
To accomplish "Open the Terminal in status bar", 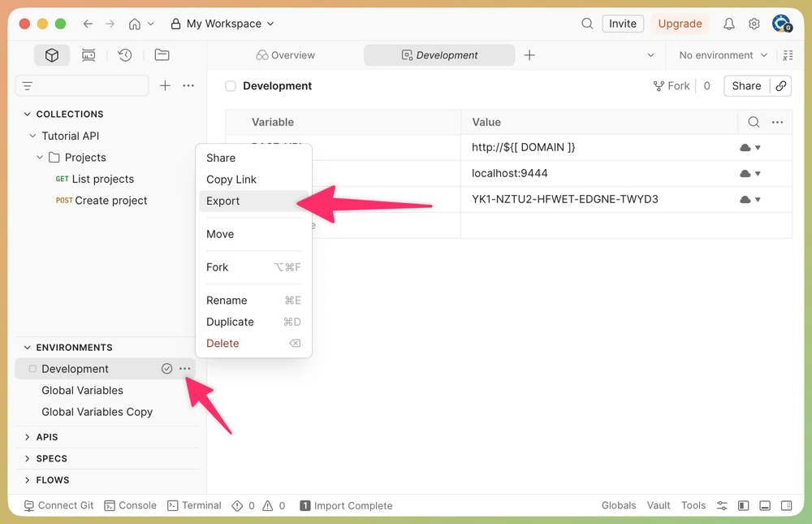I will tap(194, 505).
